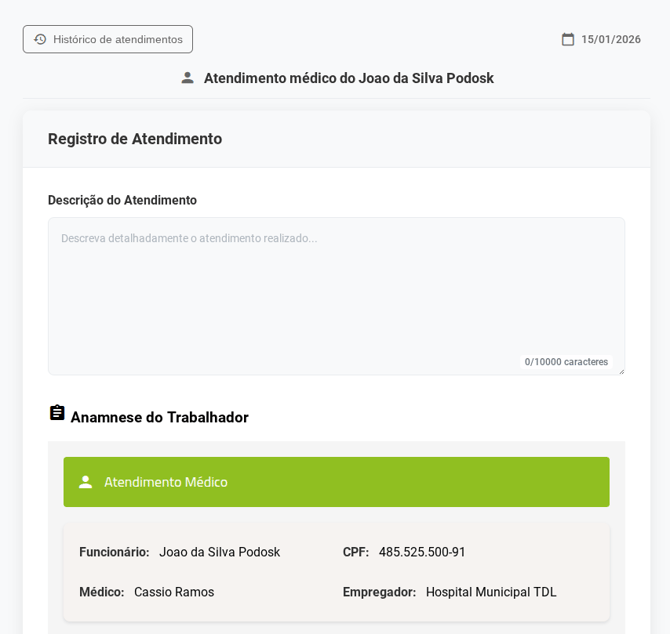Click the 0/10000 caracteres counter
This screenshot has height=634, width=670.
click(x=566, y=362)
